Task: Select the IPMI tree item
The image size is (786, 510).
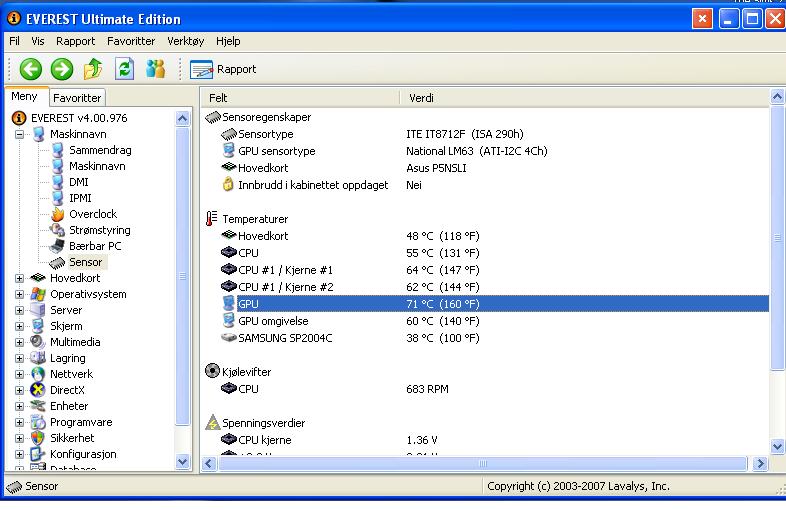Action: [80, 198]
